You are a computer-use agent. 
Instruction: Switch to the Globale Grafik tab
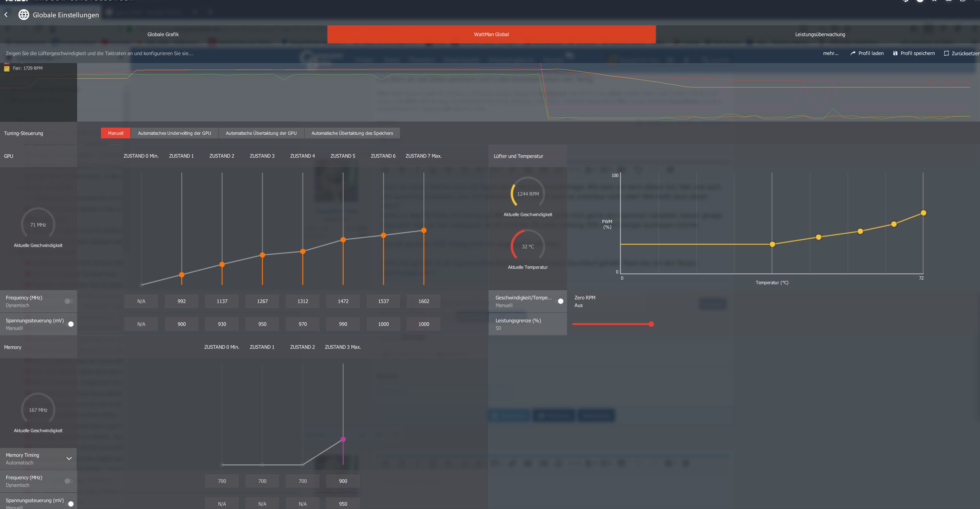coord(163,34)
